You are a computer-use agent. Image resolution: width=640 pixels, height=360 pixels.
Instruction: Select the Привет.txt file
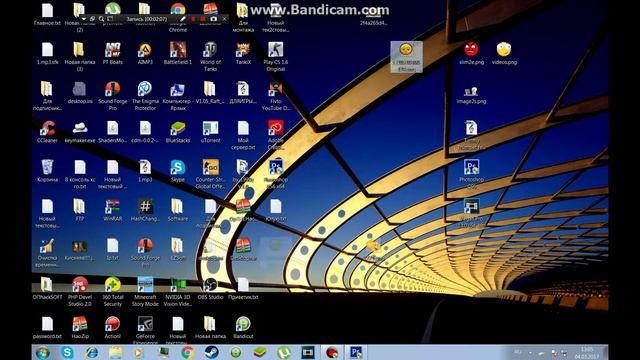[x=243, y=288]
